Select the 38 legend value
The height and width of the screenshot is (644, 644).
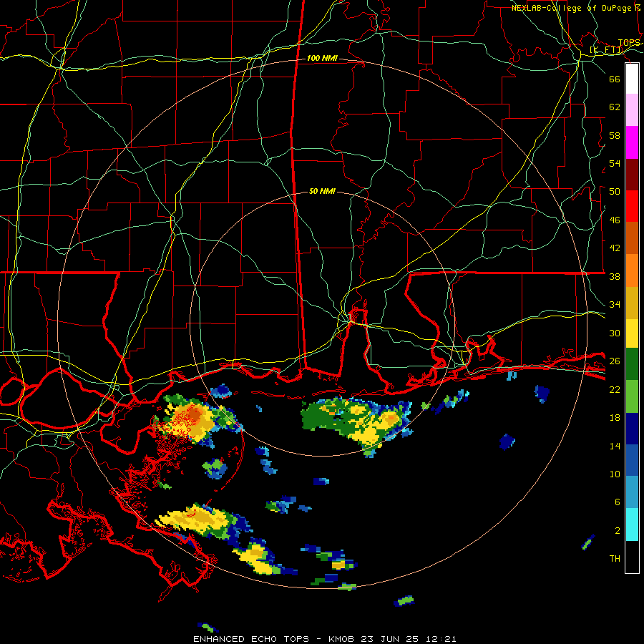pos(615,276)
